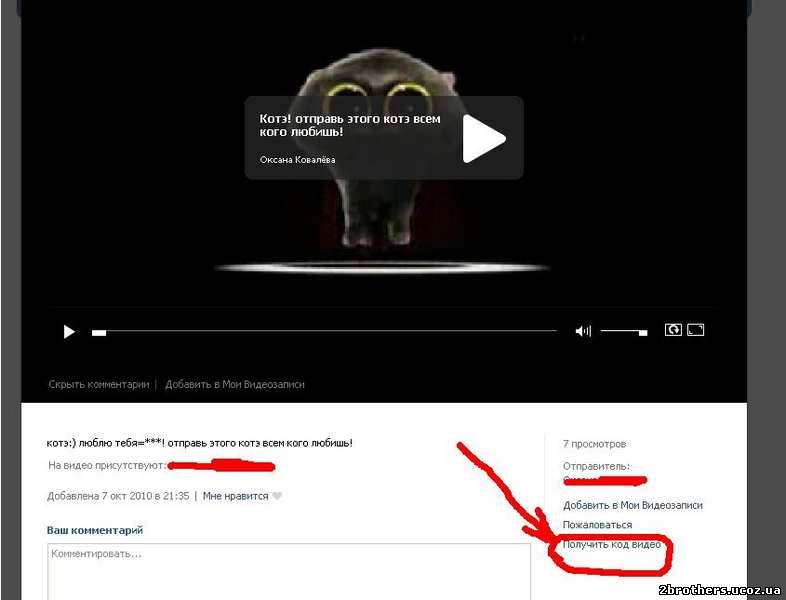Mute the video with the speaker icon

tap(583, 331)
